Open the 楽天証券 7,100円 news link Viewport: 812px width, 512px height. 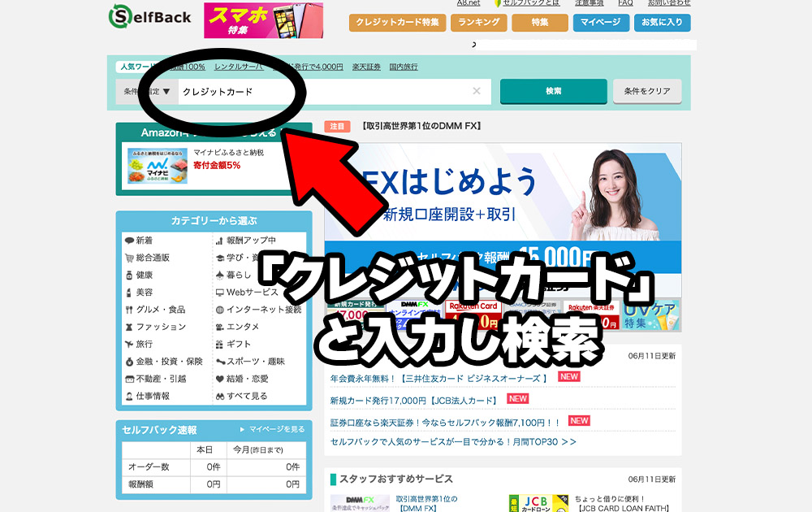coord(445,423)
